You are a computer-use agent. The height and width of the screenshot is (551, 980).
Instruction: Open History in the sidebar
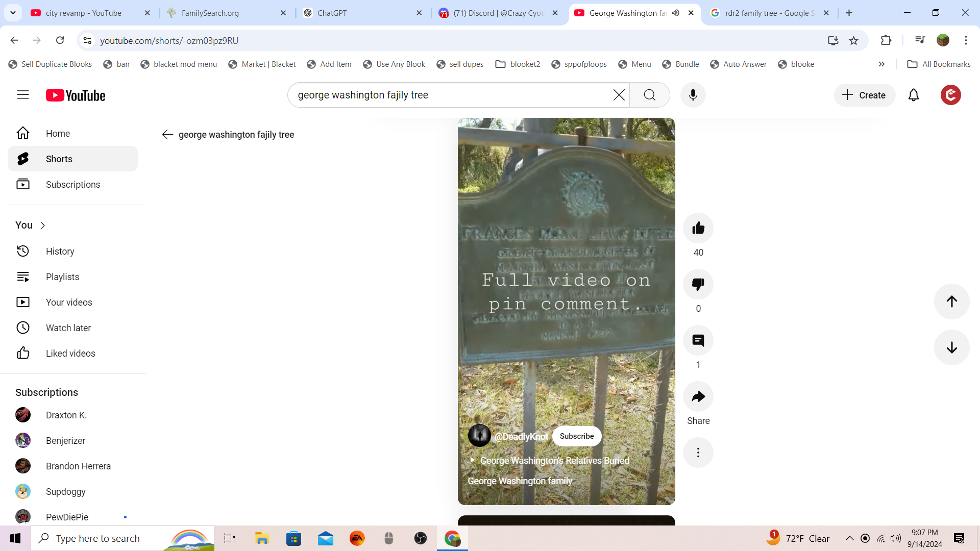tap(60, 251)
